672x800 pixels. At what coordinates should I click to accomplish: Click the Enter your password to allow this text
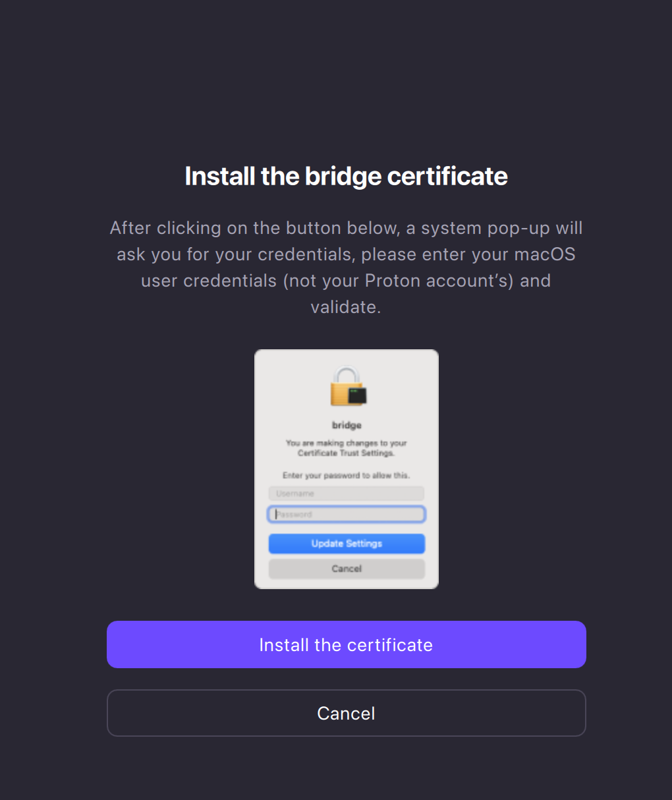coord(347,475)
